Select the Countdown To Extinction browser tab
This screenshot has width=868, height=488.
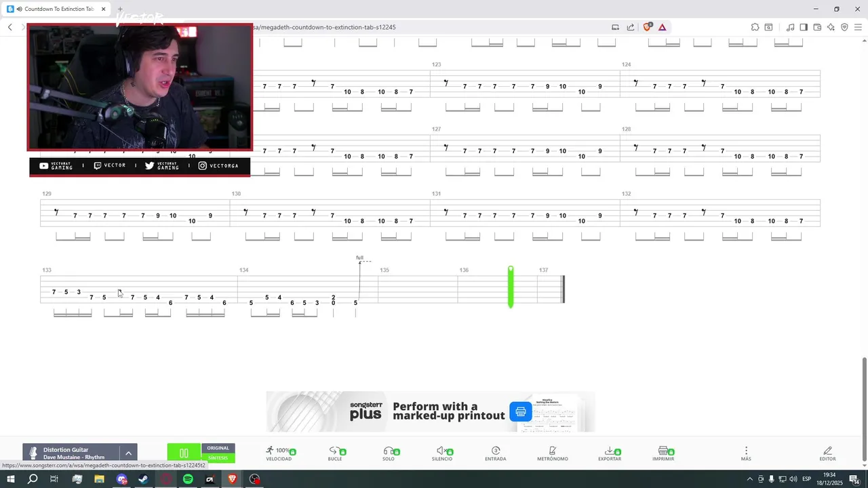pos(56,9)
